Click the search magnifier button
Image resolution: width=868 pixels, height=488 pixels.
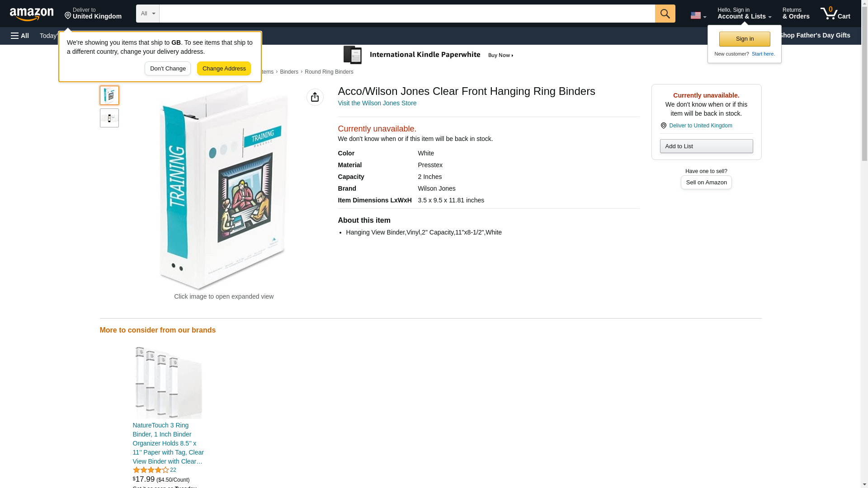(x=665, y=14)
